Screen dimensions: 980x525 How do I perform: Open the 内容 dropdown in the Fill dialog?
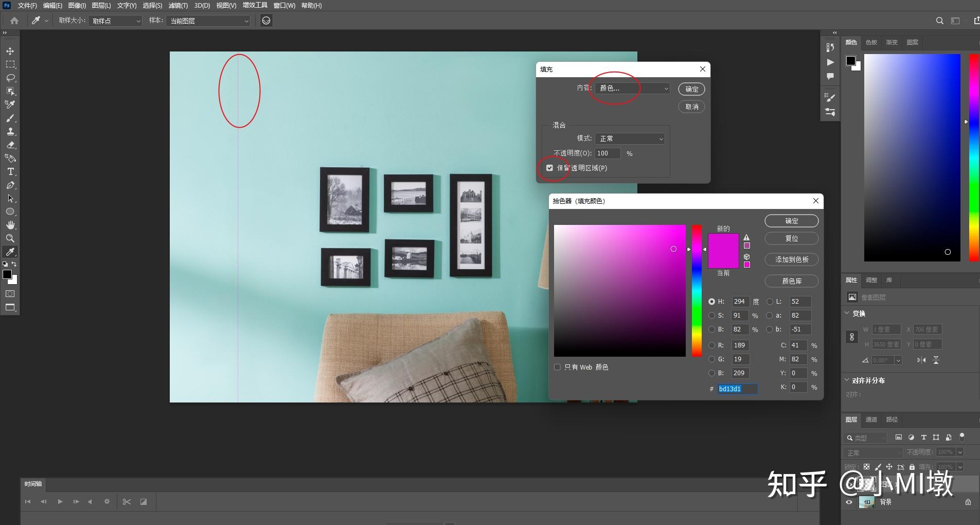(633, 89)
